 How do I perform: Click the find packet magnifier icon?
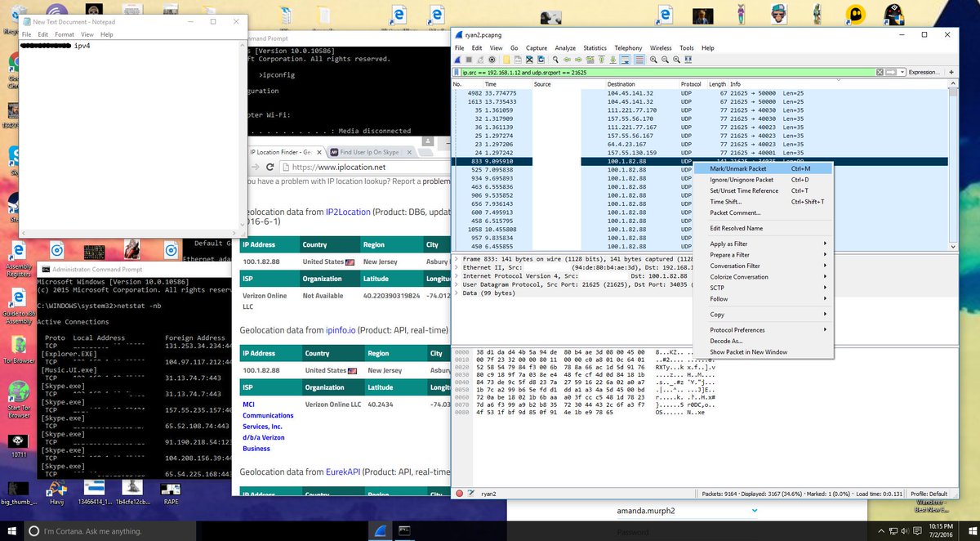point(555,60)
